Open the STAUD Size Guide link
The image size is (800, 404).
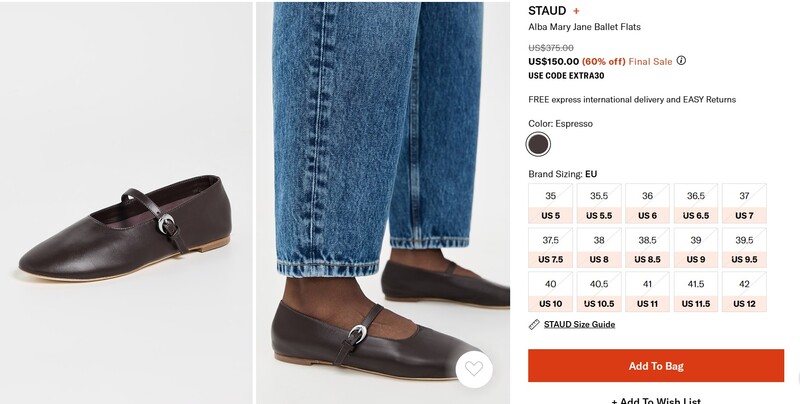point(579,324)
